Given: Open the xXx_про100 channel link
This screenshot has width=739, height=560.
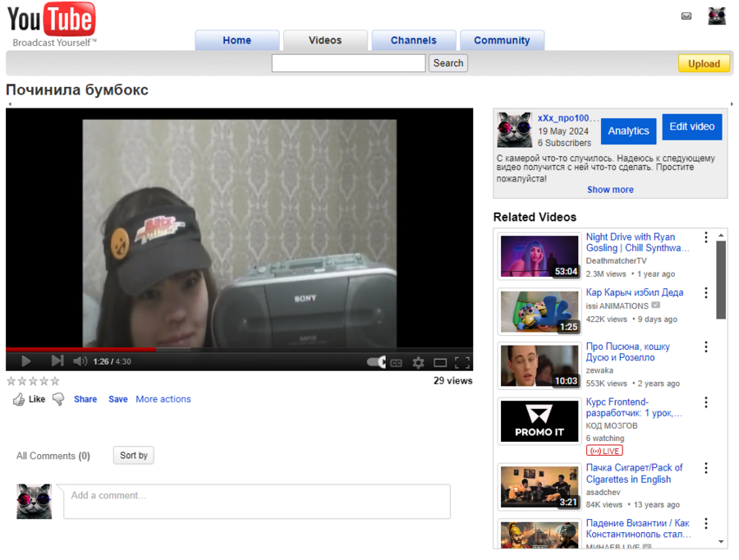Looking at the screenshot, I should tap(568, 118).
